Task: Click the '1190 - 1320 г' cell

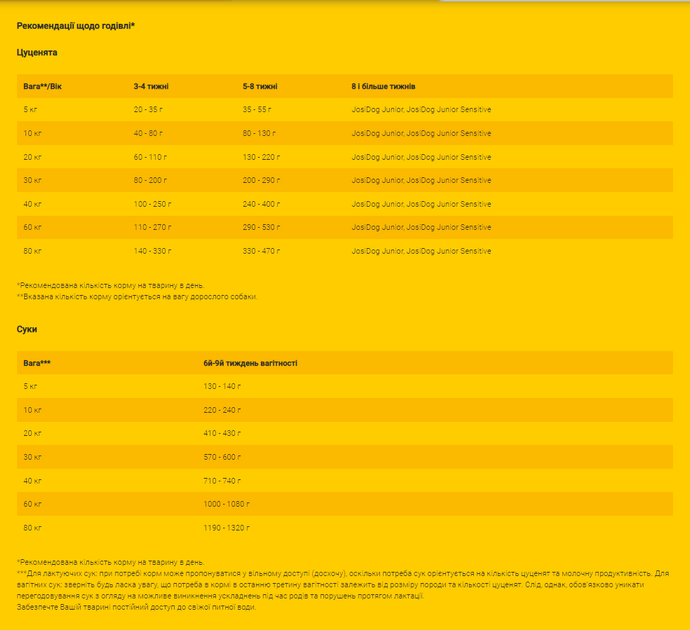Action: (x=226, y=528)
